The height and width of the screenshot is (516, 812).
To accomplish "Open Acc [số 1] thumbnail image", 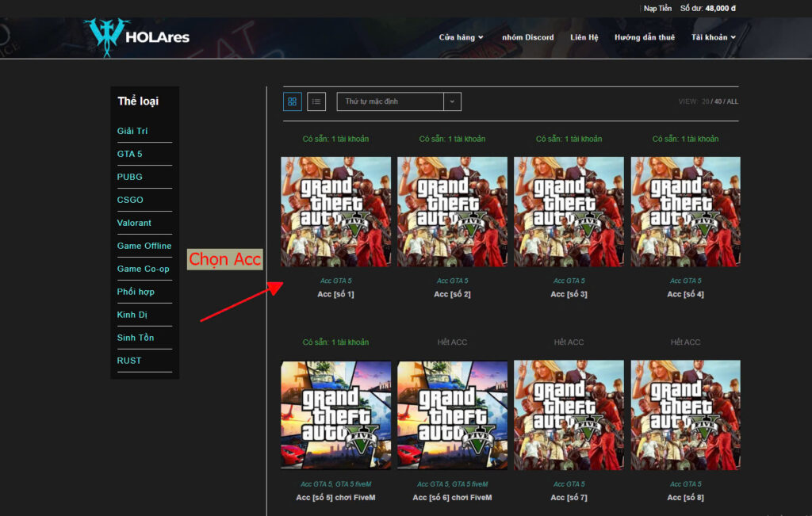I will tap(335, 212).
